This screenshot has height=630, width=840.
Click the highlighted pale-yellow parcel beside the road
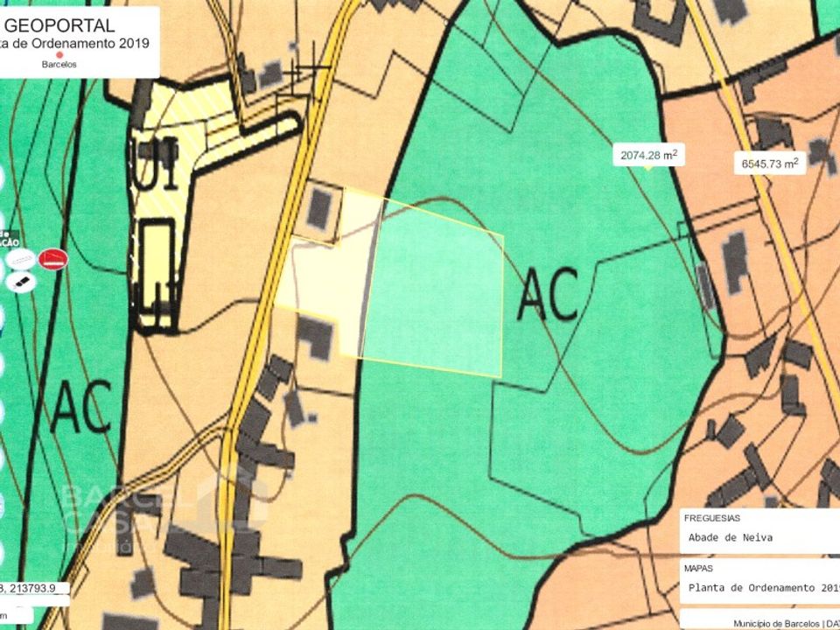[x=330, y=273]
